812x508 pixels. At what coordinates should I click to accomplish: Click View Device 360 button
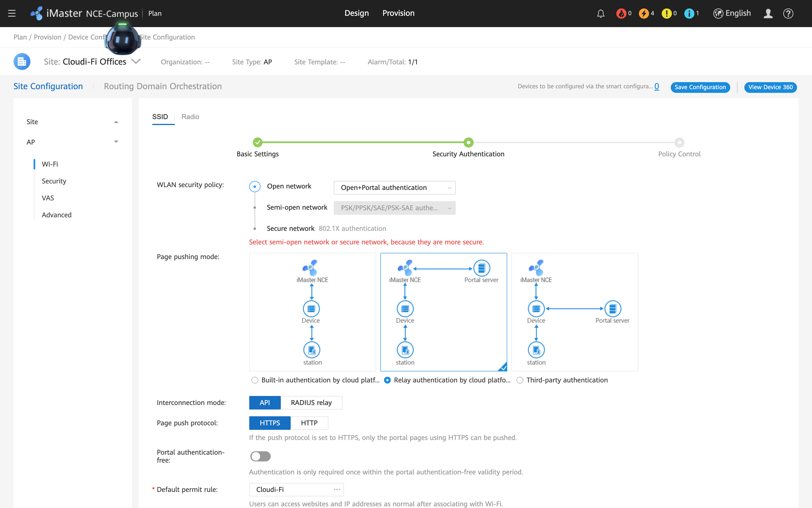(x=770, y=87)
